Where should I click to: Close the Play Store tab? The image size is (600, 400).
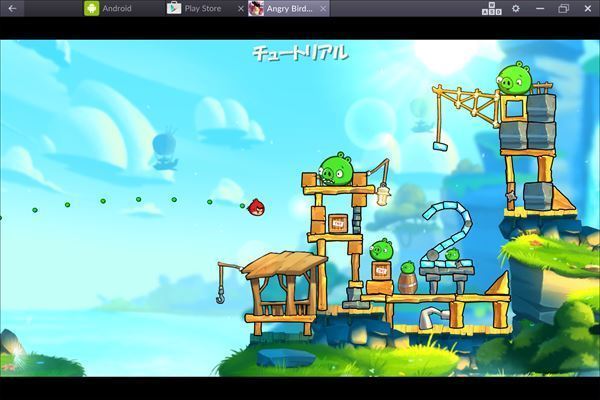(241, 8)
